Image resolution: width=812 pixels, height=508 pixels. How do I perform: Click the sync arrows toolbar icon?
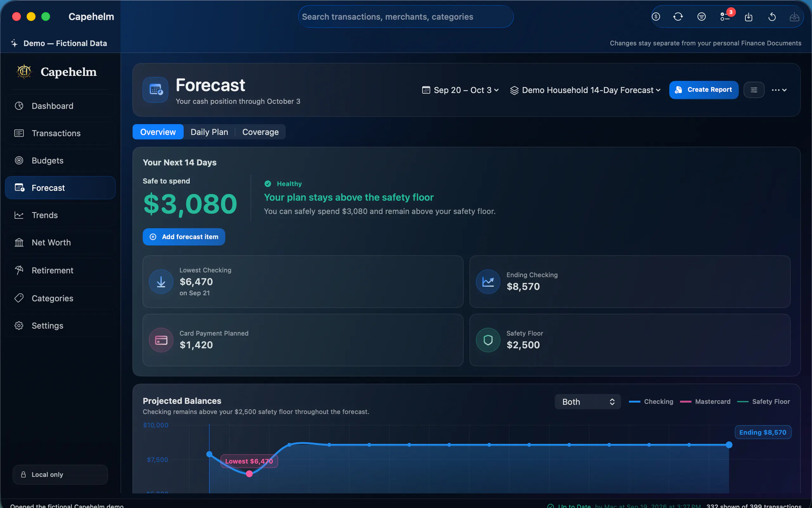[x=678, y=17]
